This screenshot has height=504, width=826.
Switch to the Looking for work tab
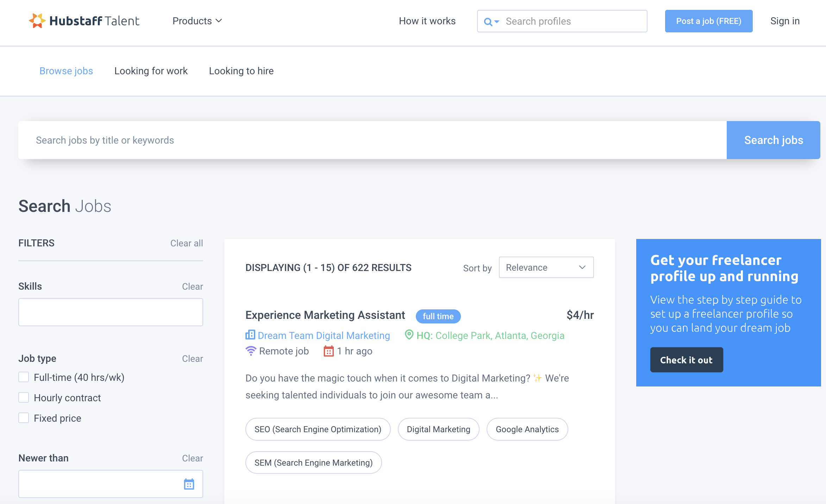coord(151,71)
